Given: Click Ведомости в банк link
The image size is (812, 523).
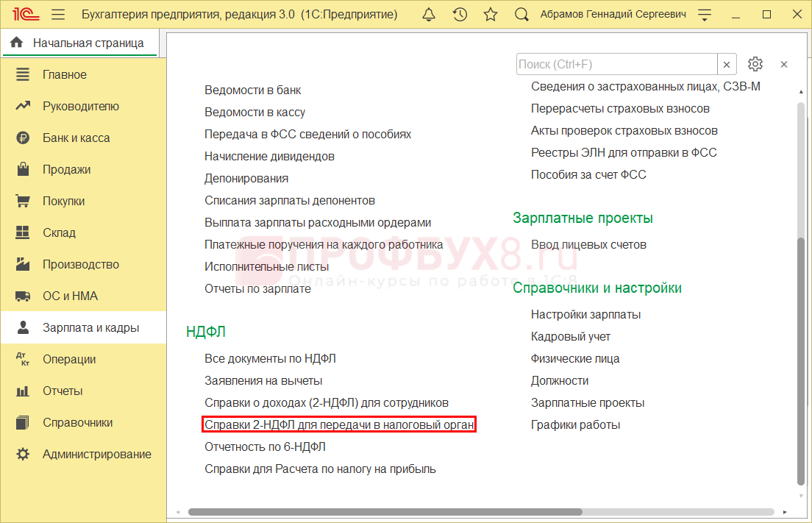Looking at the screenshot, I should pos(252,90).
